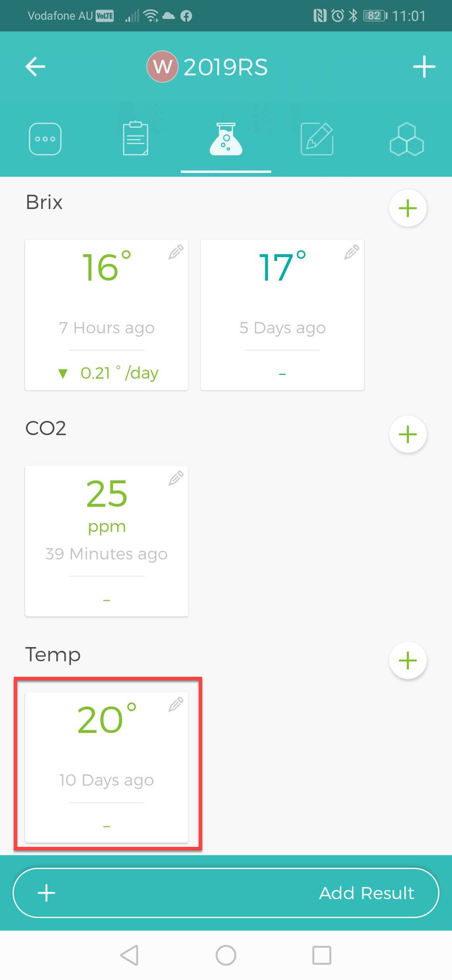Open the more options tab with three dots

[45, 139]
